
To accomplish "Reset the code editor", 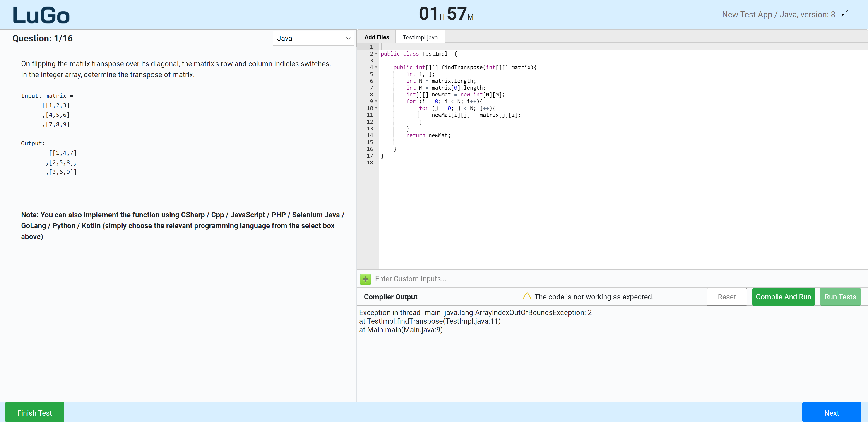I will click(726, 297).
